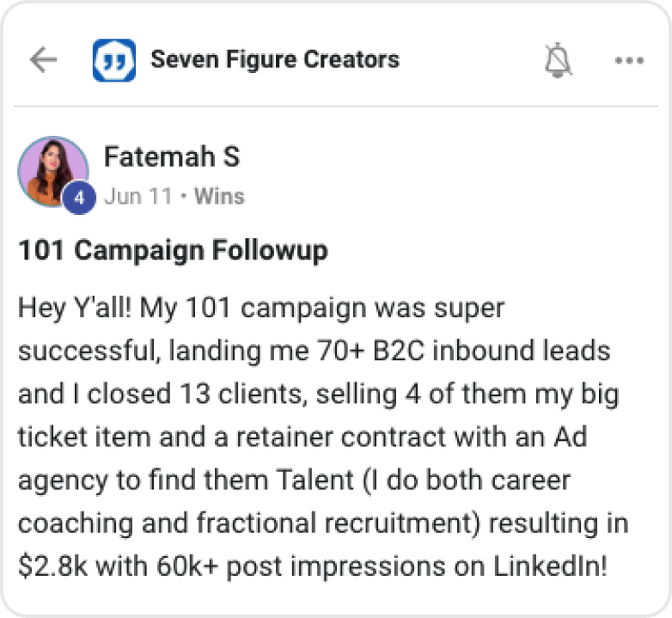The width and height of the screenshot is (672, 618).
Task: Open the "101 Campaign Followup" post title
Action: click(x=173, y=251)
